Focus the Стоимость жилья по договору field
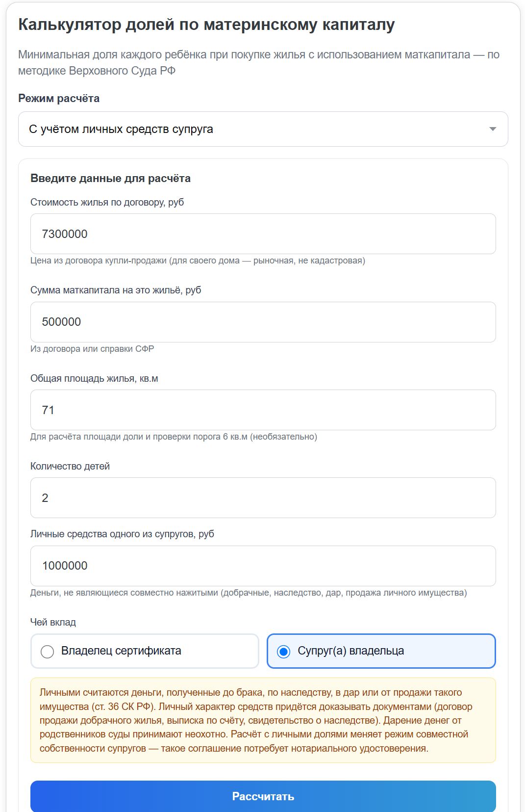525x812 pixels. click(x=263, y=234)
